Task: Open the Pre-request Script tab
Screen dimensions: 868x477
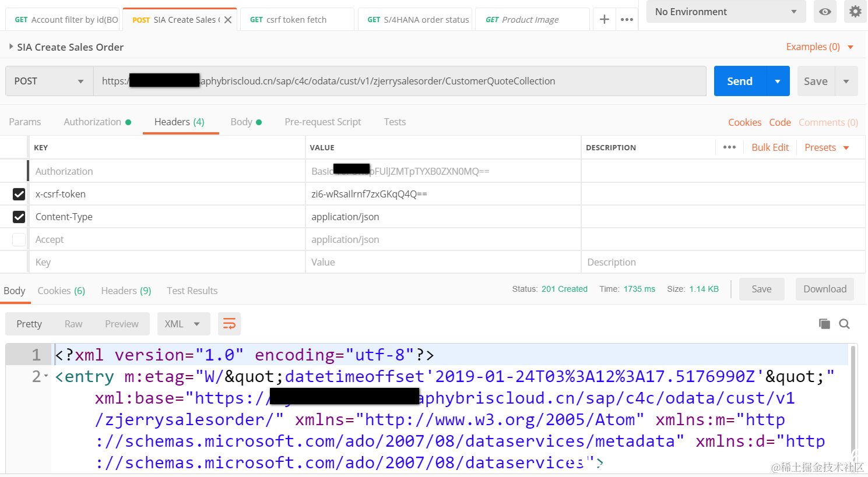Action: [323, 122]
